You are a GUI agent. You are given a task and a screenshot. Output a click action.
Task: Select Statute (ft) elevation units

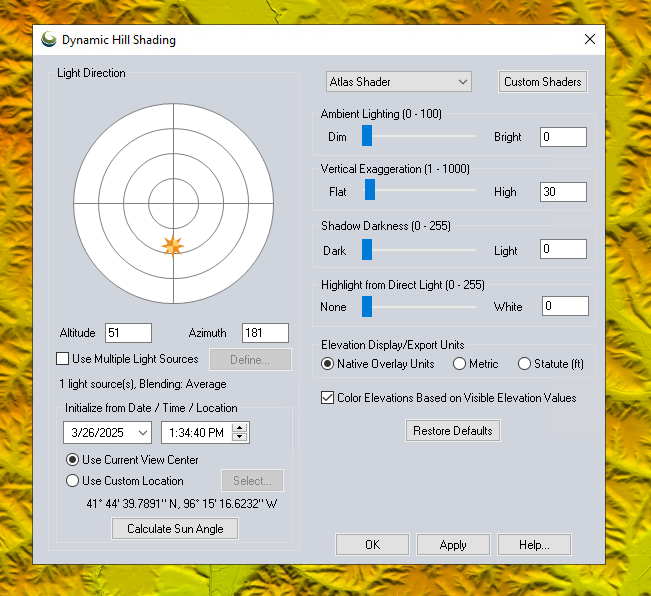(x=524, y=364)
